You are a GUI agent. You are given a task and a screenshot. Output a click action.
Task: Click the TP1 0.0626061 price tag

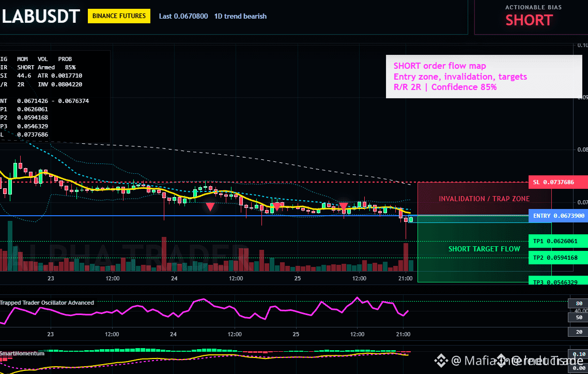558,241
